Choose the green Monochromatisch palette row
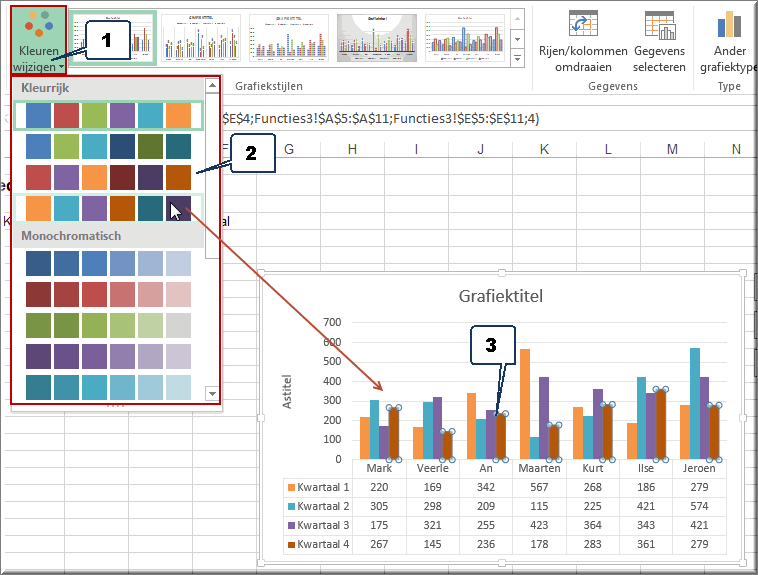Image resolution: width=758 pixels, height=575 pixels. coord(108,326)
